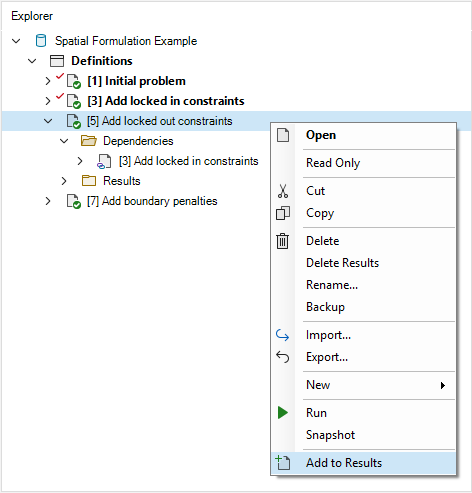
Task: Click the database icon beside Spatial Formulation Example
Action: tap(41, 41)
